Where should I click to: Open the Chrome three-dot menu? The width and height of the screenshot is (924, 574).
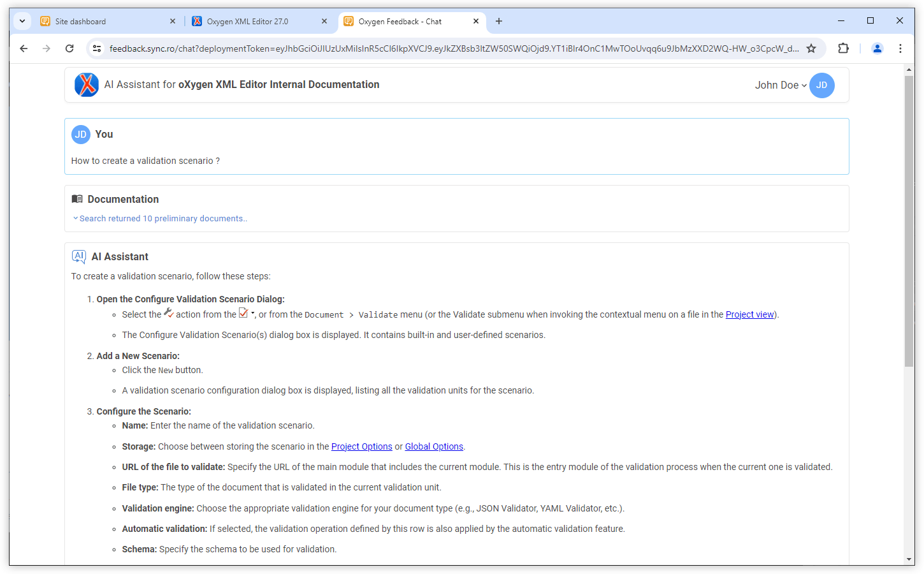(900, 48)
